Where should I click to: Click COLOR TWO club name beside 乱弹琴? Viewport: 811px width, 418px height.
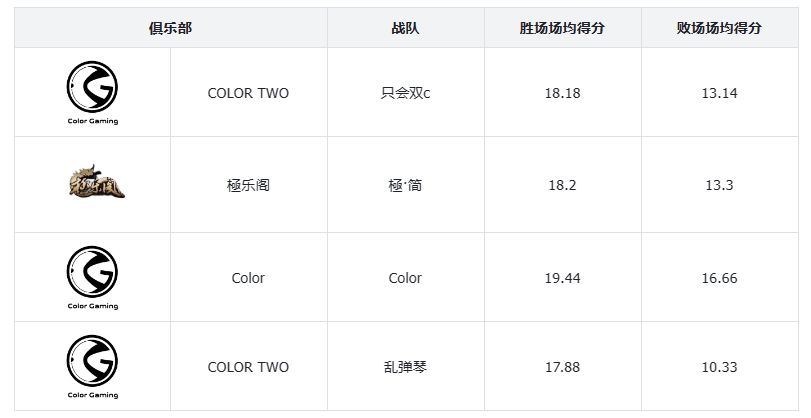coord(248,367)
